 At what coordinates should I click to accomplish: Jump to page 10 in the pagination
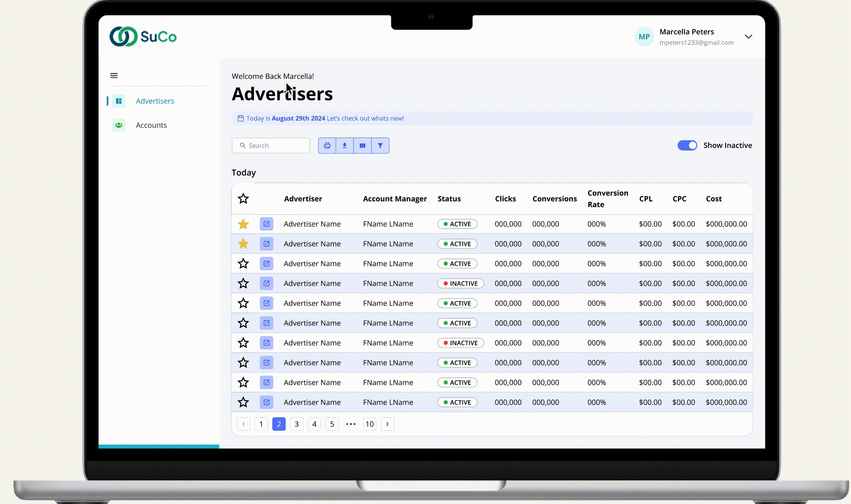pyautogui.click(x=370, y=424)
